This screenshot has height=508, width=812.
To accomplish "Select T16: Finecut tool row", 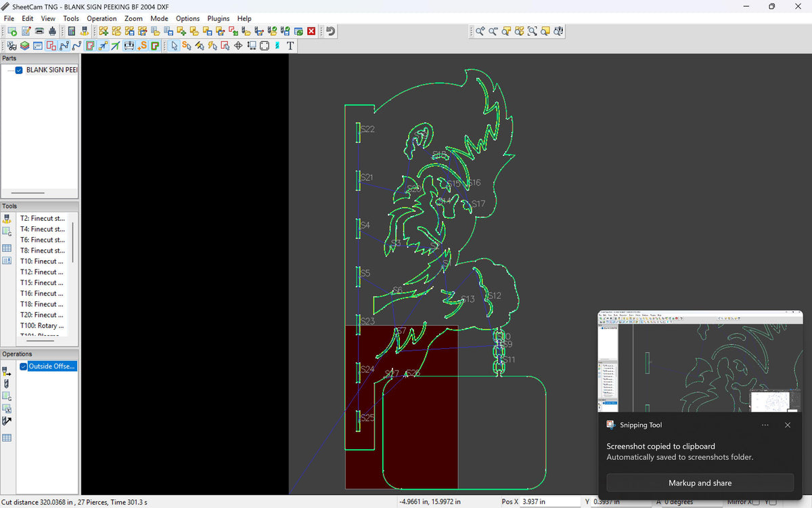I will click(x=43, y=293).
